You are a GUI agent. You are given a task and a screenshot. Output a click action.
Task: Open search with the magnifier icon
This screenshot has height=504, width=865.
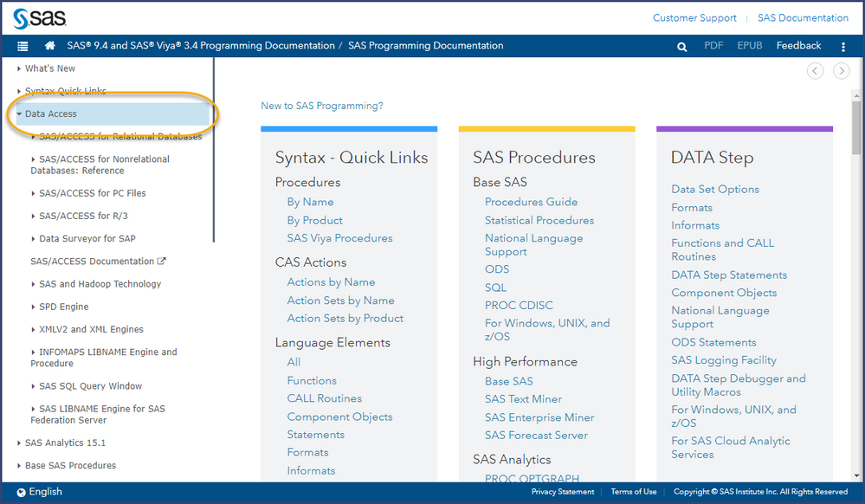681,47
